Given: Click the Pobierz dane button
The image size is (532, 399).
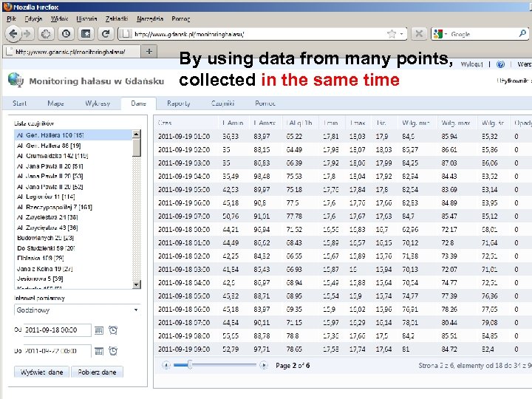Looking at the screenshot, I should click(x=97, y=372).
